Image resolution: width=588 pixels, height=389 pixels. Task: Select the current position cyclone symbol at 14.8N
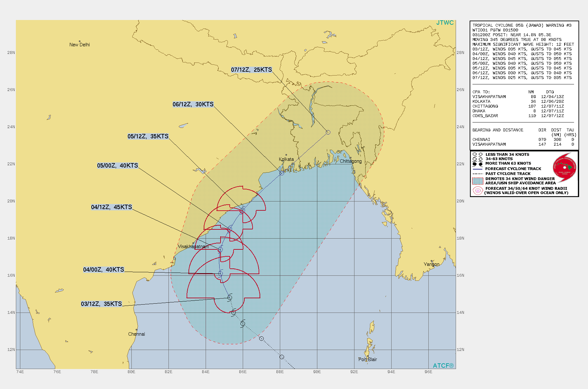pyautogui.click(x=230, y=297)
